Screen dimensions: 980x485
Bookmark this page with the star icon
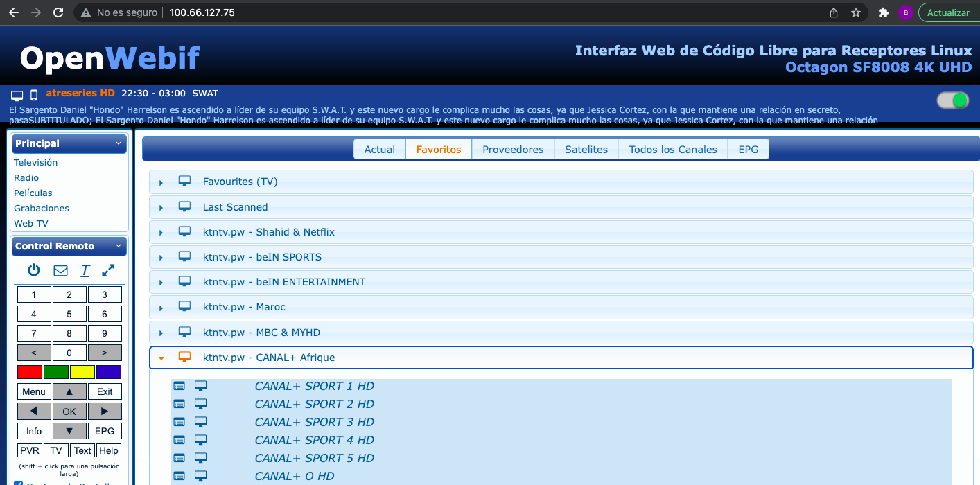tap(856, 12)
